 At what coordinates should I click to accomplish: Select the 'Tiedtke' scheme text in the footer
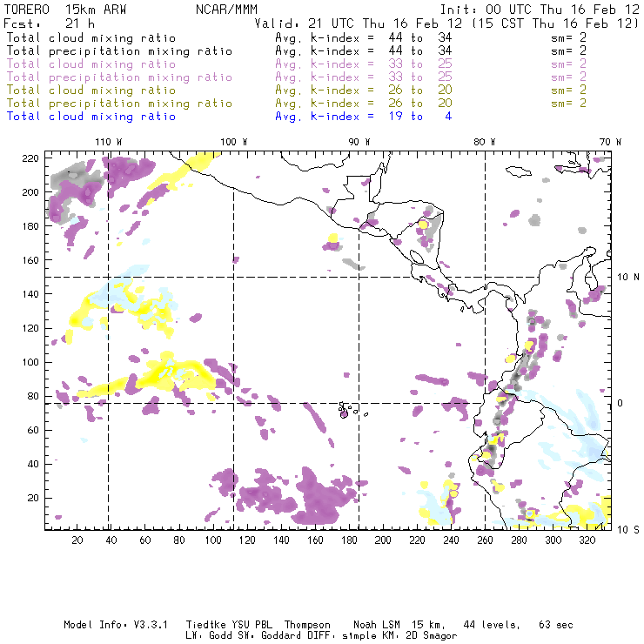tap(205, 625)
